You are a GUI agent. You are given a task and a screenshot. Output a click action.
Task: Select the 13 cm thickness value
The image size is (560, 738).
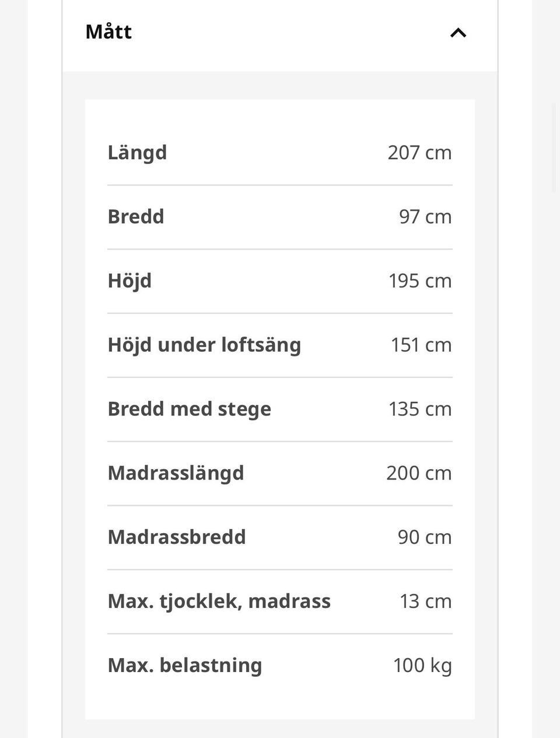[x=426, y=601]
